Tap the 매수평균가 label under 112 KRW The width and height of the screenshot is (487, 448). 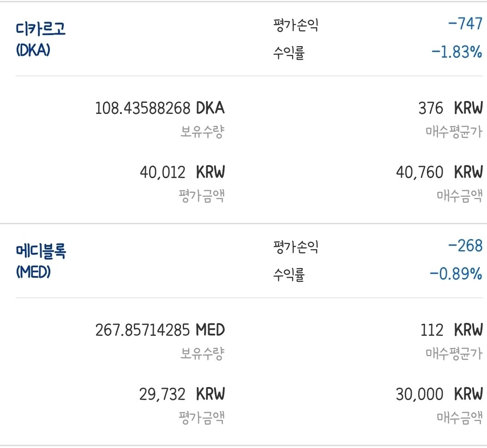[x=454, y=354]
